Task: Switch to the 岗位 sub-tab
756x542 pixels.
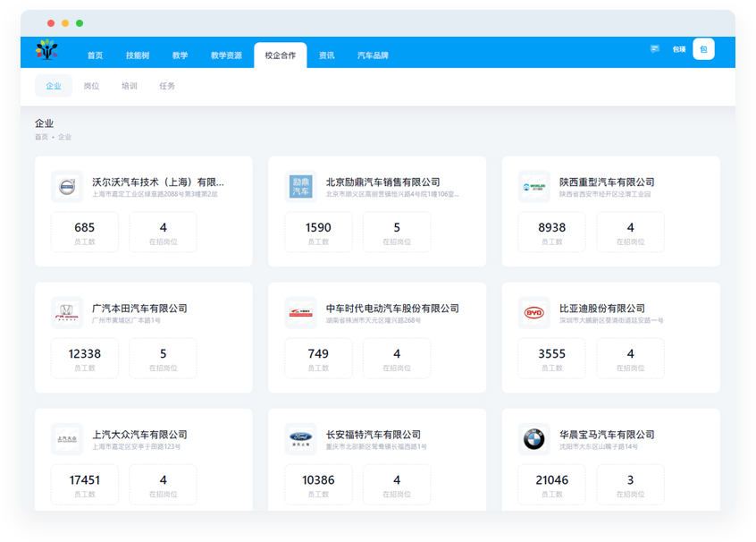Action: (91, 86)
